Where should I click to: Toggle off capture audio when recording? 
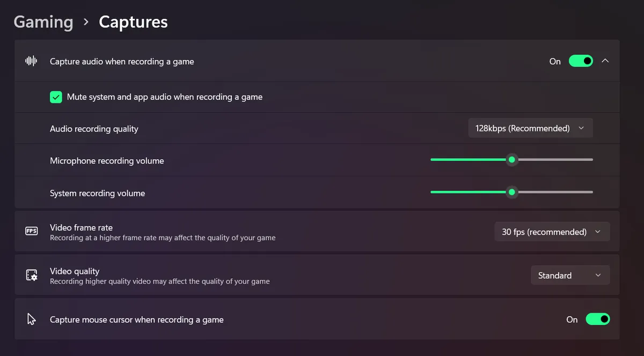pos(581,61)
